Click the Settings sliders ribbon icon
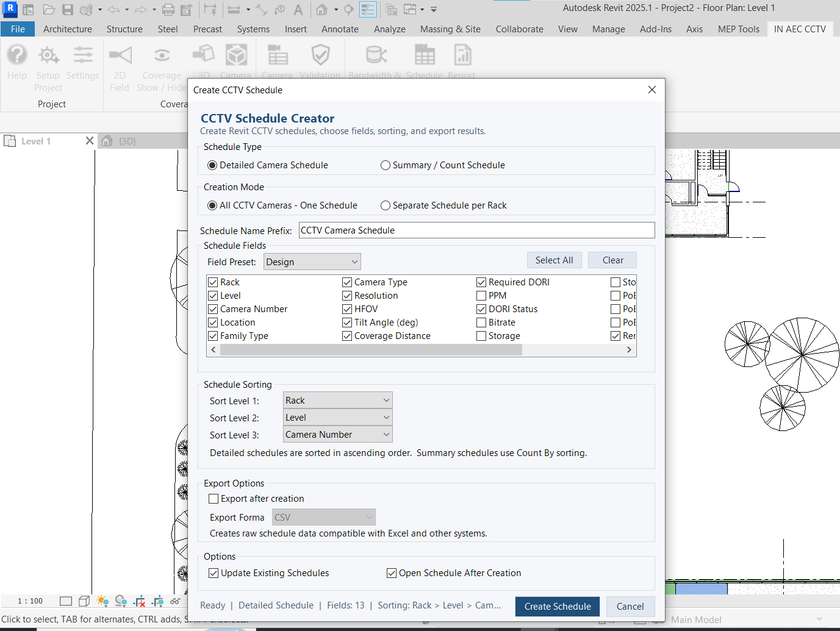This screenshot has width=840, height=631. click(83, 55)
